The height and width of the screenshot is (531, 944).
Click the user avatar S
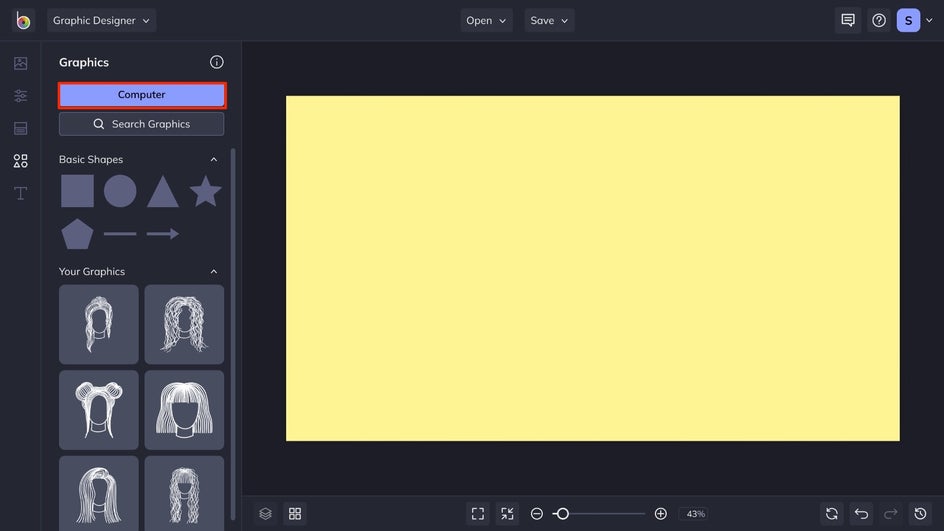908,20
